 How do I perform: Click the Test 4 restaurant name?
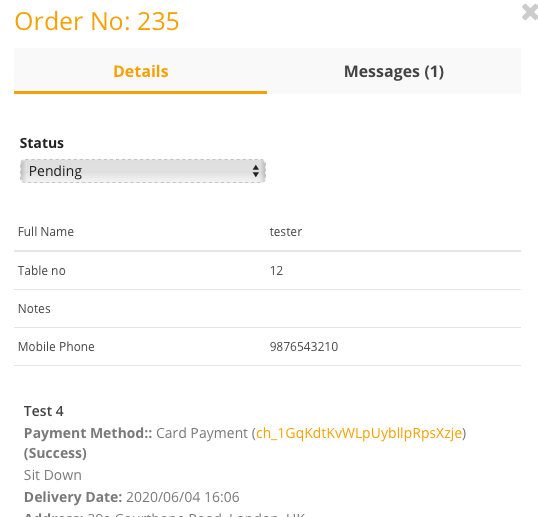click(44, 411)
